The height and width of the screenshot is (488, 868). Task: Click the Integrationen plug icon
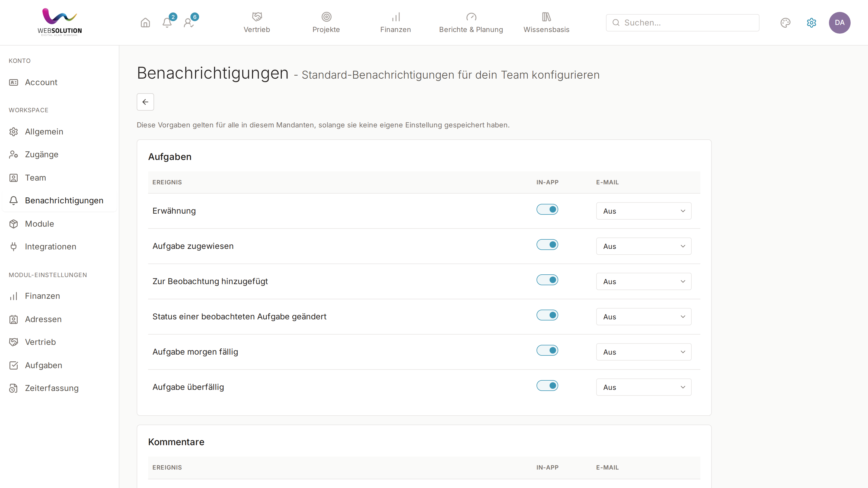tap(14, 247)
